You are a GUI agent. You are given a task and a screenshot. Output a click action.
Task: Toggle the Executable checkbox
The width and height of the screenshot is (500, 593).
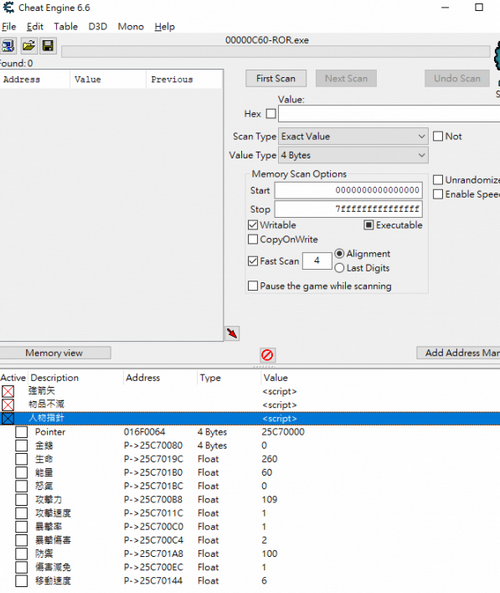369,225
